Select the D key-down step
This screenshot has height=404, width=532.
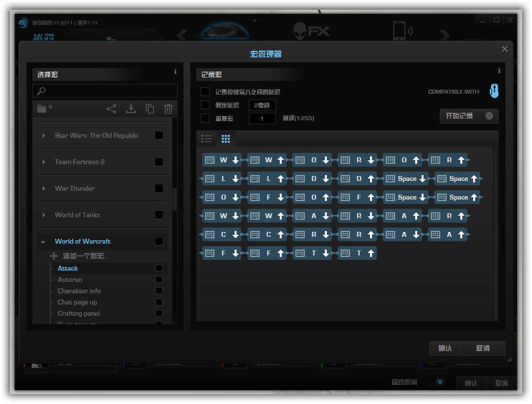click(x=312, y=178)
